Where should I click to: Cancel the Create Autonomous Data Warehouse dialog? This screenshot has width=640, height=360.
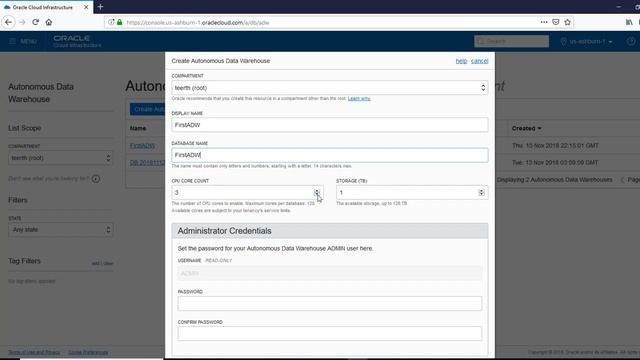tap(480, 61)
